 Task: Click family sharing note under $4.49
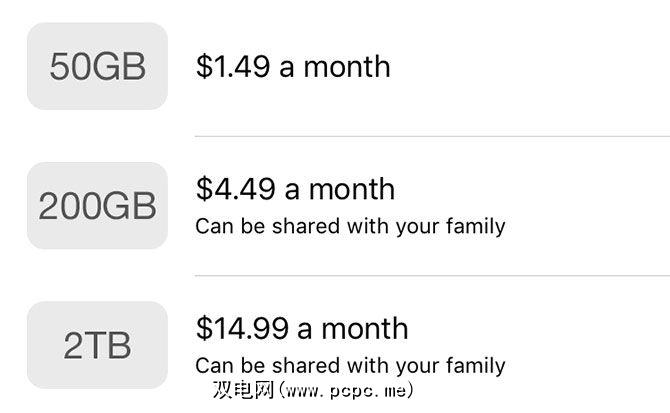tap(350, 226)
